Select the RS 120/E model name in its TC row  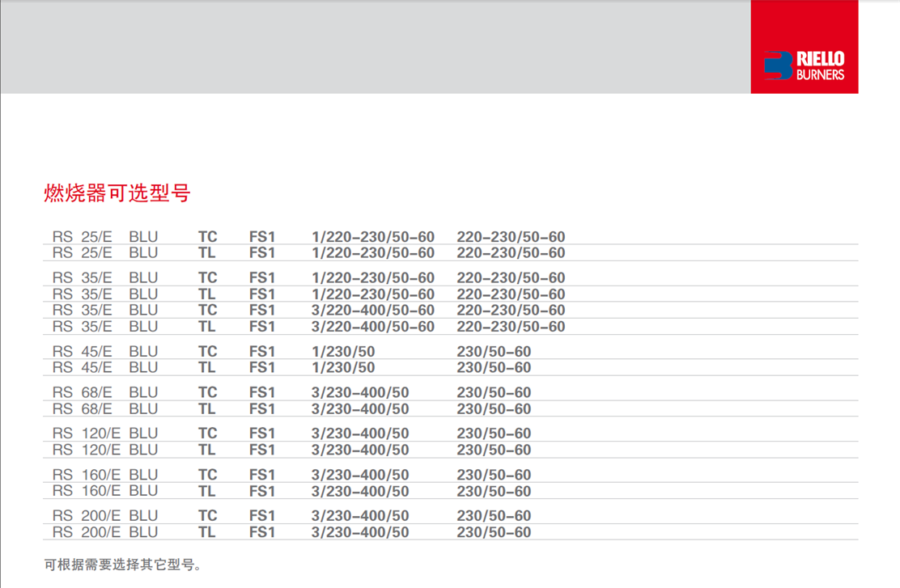point(87,433)
